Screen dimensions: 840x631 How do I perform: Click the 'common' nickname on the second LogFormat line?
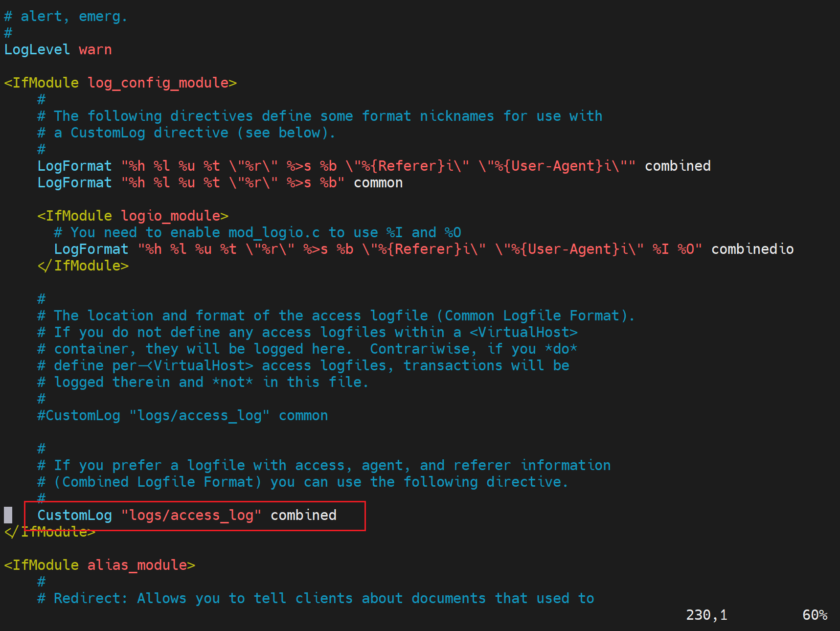click(x=378, y=183)
